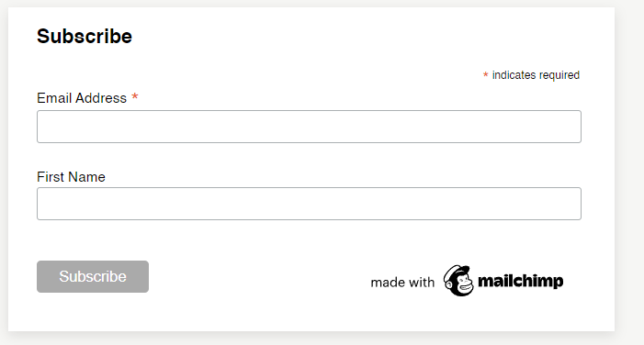Submit the form with gray Subscribe button

[x=93, y=276]
